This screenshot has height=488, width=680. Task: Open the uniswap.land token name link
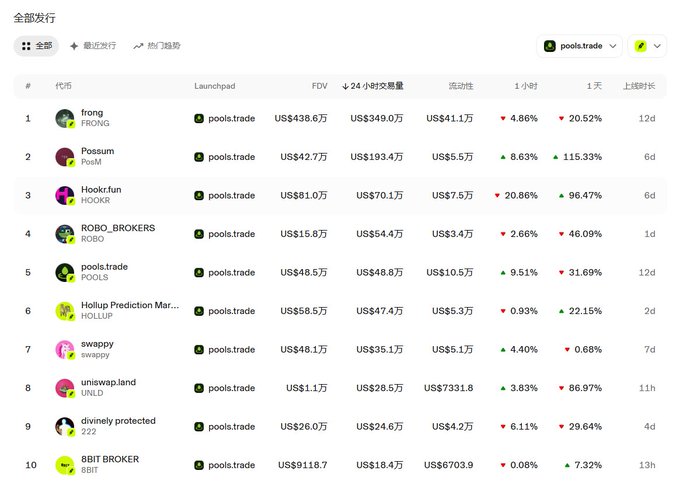108,382
